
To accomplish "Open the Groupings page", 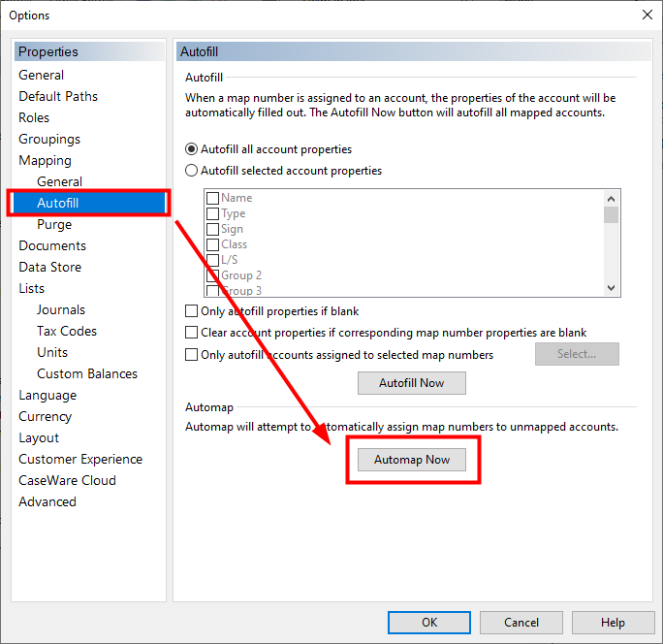I will tap(49, 139).
